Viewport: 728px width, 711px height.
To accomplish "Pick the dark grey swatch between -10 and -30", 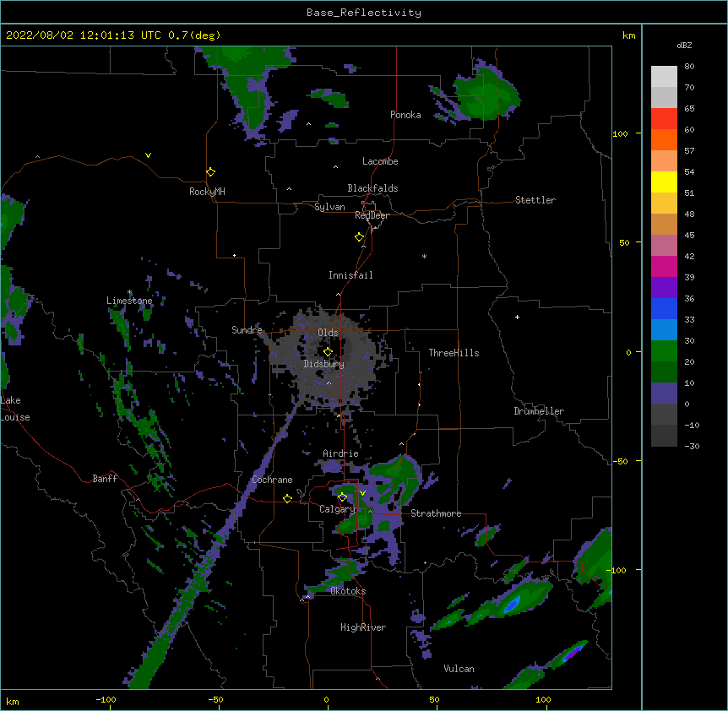I will 664,436.
